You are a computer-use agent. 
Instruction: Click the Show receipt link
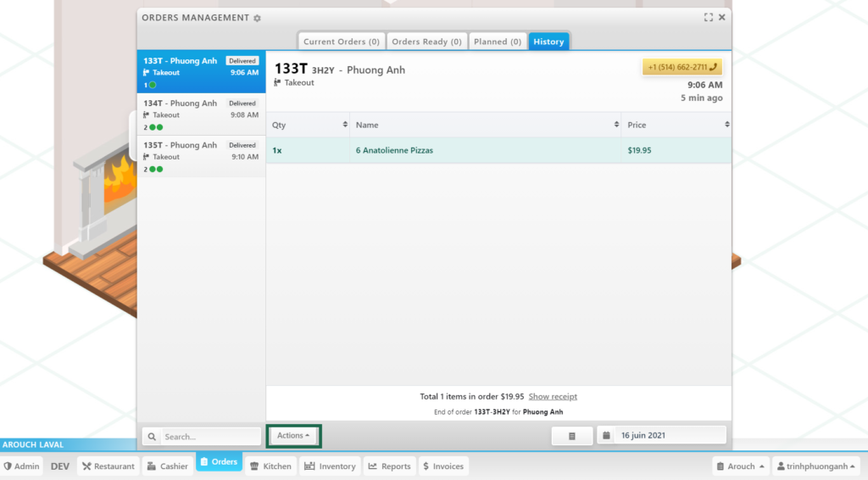click(x=553, y=396)
